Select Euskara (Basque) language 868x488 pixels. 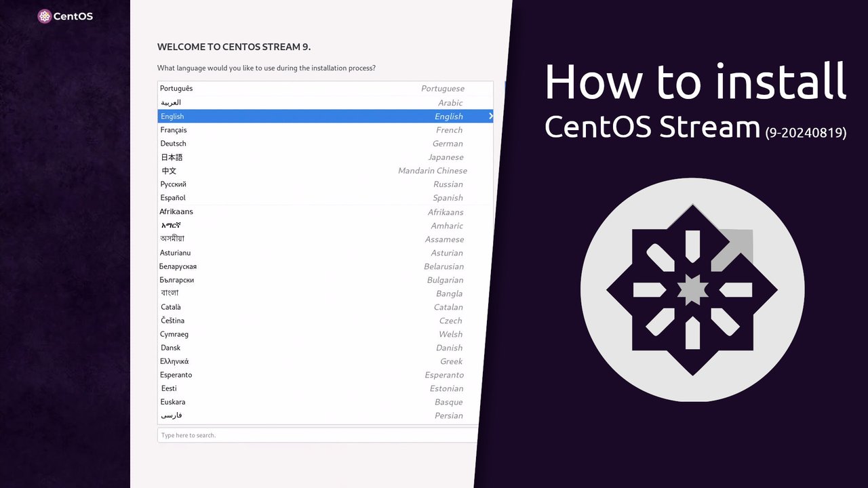[x=317, y=402]
